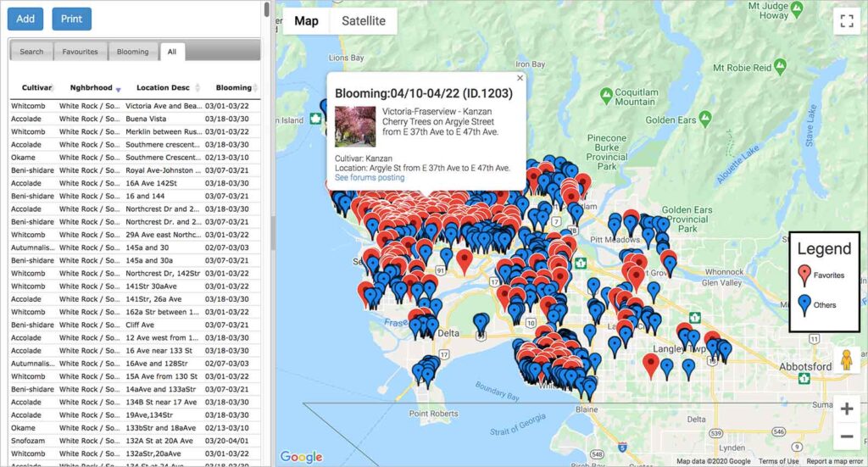Viewport: 868px width, 467px height.
Task: Click the lone red marker south of Langley Twp
Action: (x=651, y=364)
